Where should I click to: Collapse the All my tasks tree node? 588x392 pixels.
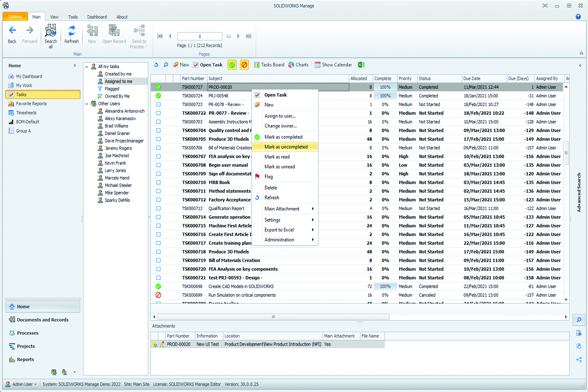[x=87, y=66]
